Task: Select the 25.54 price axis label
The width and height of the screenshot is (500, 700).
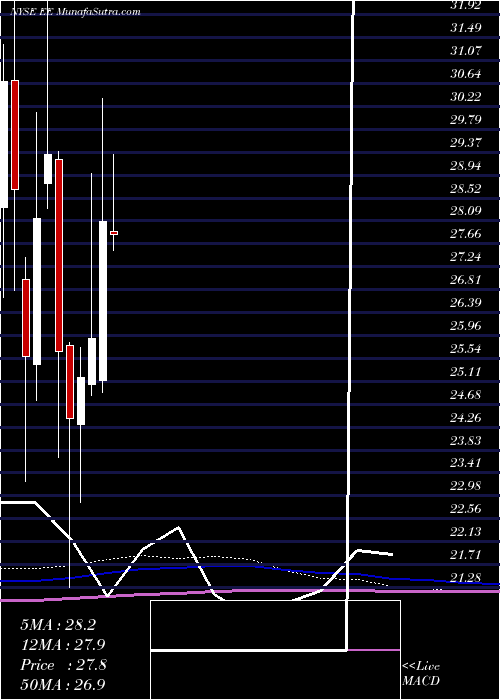Action: (467, 349)
